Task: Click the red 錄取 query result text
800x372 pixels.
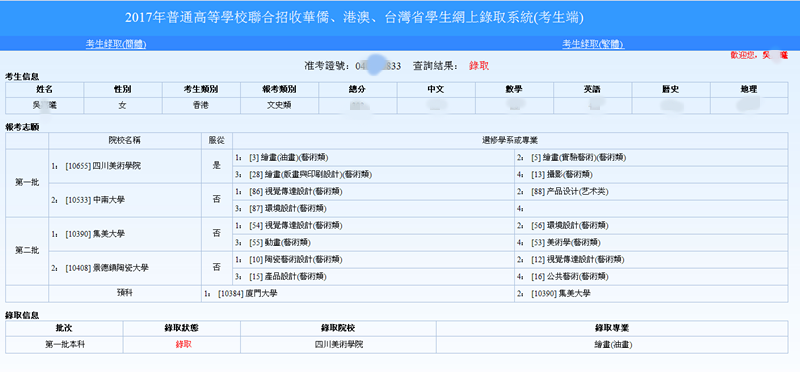Action: [479, 66]
